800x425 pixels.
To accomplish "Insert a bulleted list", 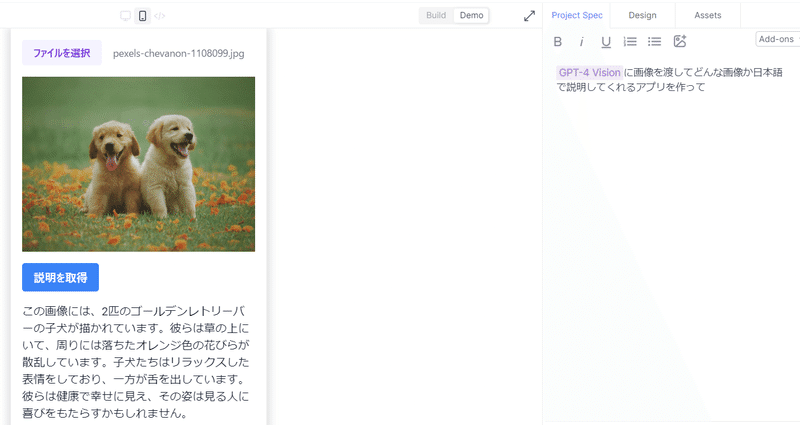I will 655,42.
